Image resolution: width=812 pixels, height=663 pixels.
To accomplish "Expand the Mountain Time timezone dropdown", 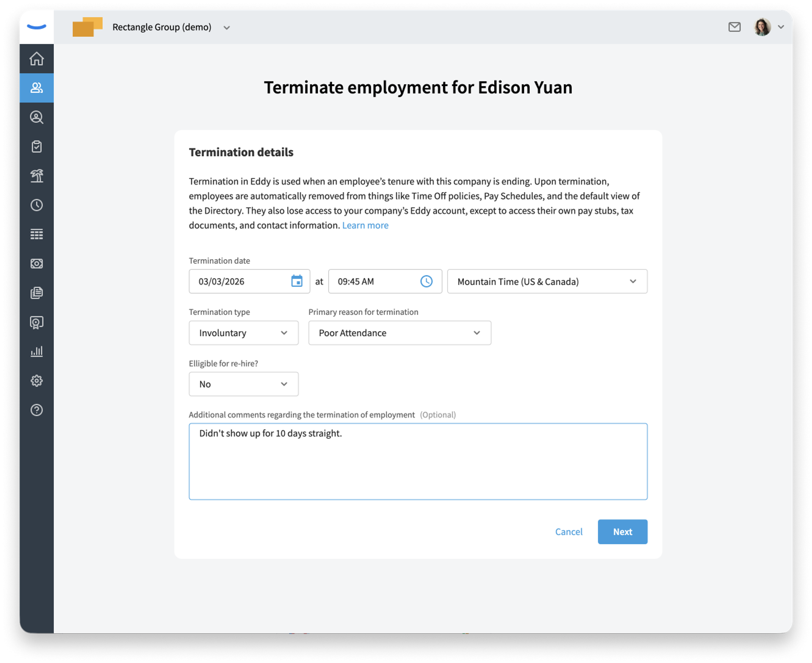I will point(547,281).
